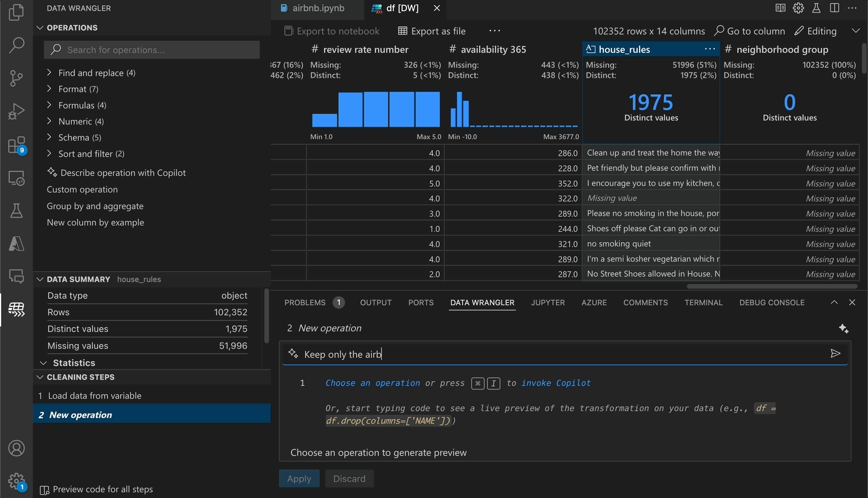
Task: Click the send arrow in Copilot prompt
Action: tap(835, 353)
